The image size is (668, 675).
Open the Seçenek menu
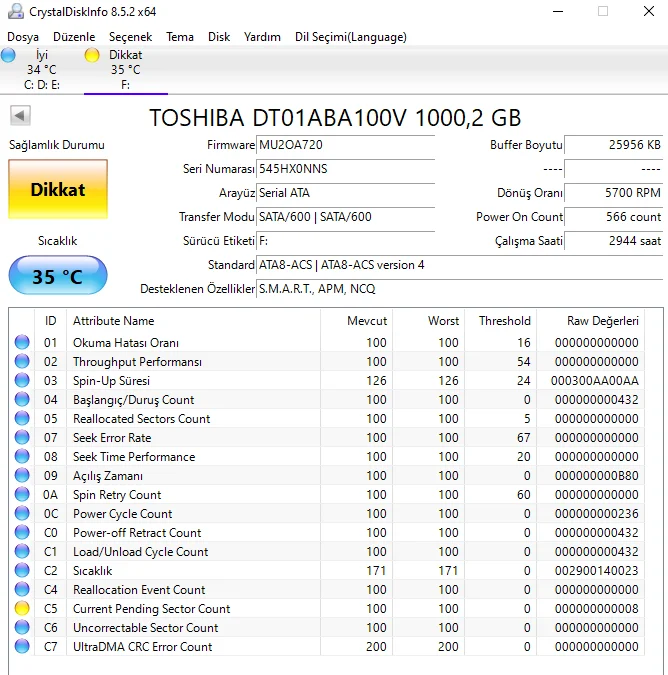(130, 37)
